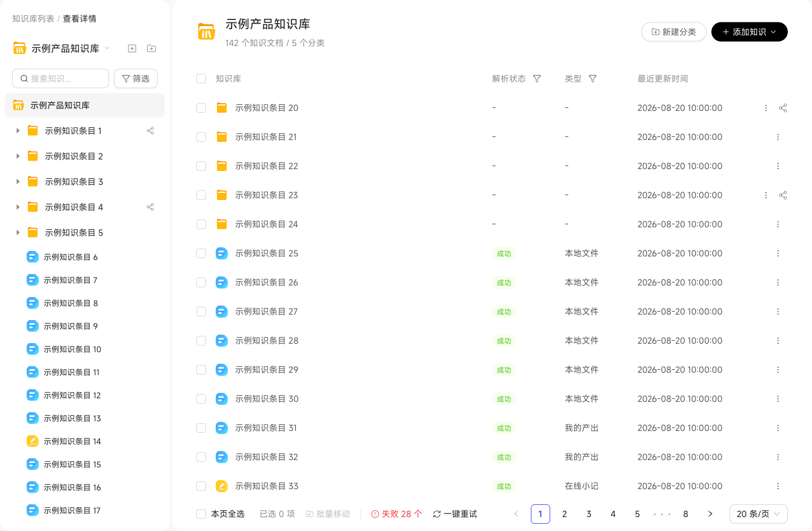Check the 本页全选 checkbox
Image resolution: width=812 pixels, height=531 pixels.
201,514
